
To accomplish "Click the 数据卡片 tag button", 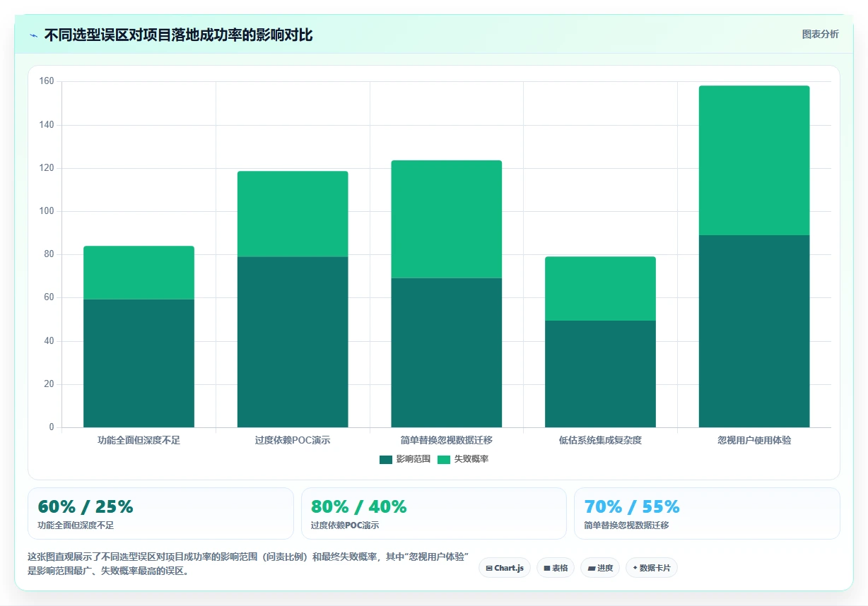I will 652,568.
